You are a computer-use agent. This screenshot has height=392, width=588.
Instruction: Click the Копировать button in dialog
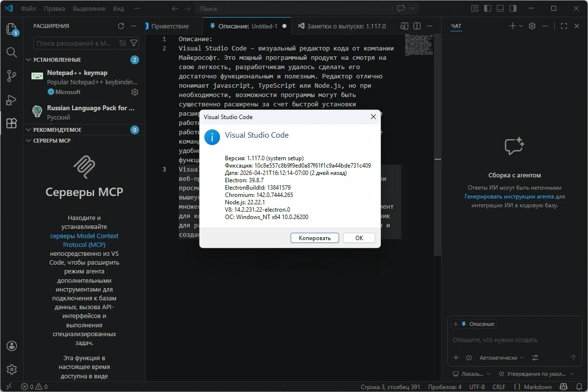(x=314, y=238)
